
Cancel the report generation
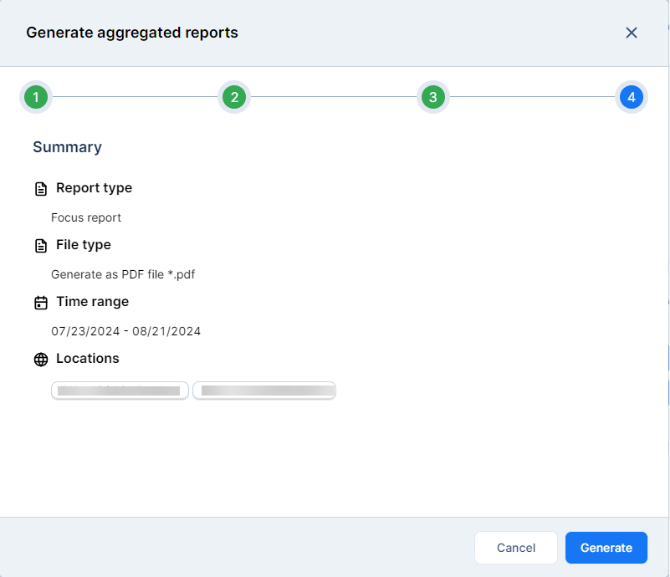pyautogui.click(x=516, y=548)
